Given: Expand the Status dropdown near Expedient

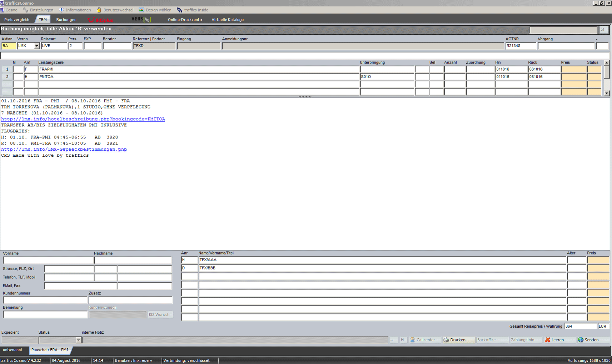Looking at the screenshot, I should point(78,340).
